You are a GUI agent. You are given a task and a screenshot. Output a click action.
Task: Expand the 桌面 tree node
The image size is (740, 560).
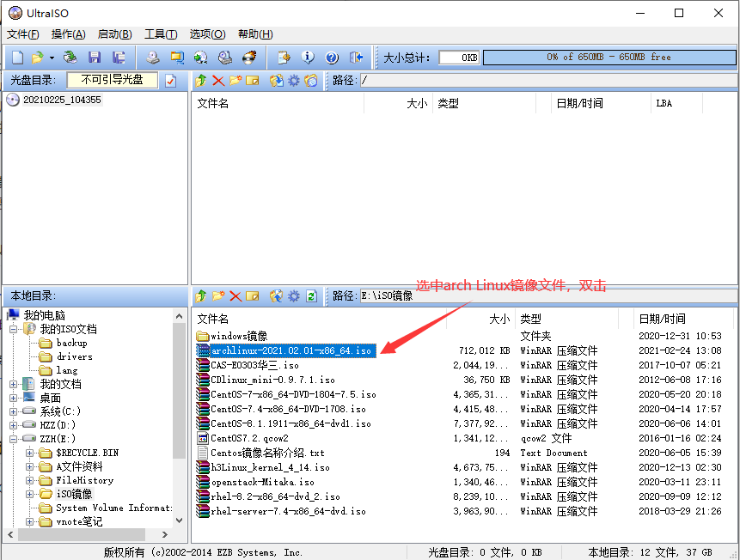click(x=13, y=398)
